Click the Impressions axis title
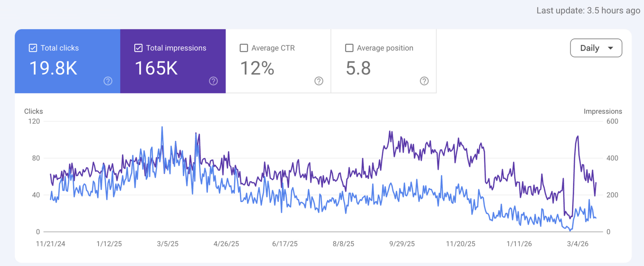644x266 pixels. (603, 111)
